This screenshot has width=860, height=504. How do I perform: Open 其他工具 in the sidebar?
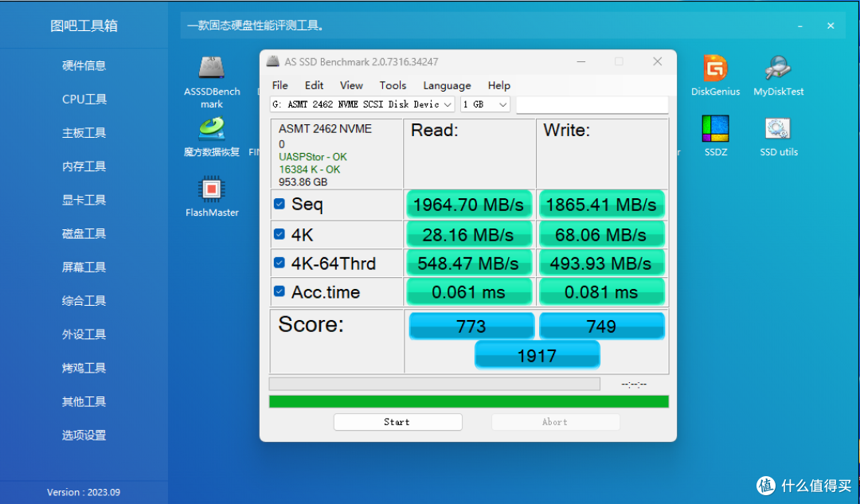[84, 401]
